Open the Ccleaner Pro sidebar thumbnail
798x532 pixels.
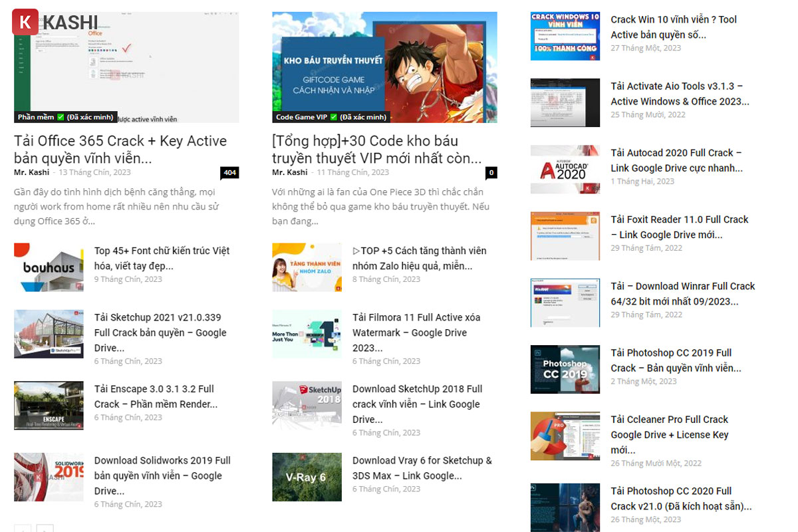(565, 436)
